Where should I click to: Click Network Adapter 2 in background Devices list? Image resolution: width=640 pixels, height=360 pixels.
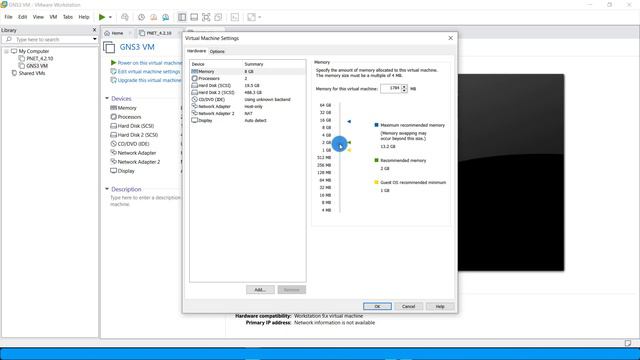[139, 162]
